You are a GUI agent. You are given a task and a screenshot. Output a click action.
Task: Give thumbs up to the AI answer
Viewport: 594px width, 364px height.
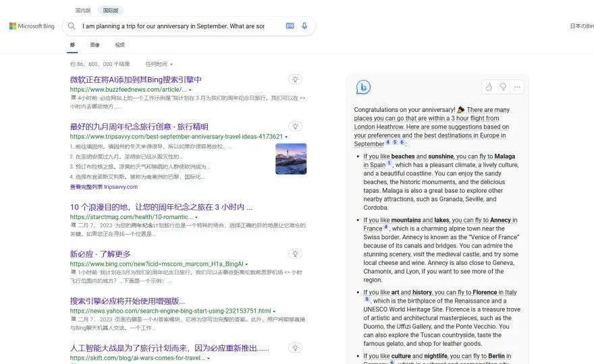[489, 87]
